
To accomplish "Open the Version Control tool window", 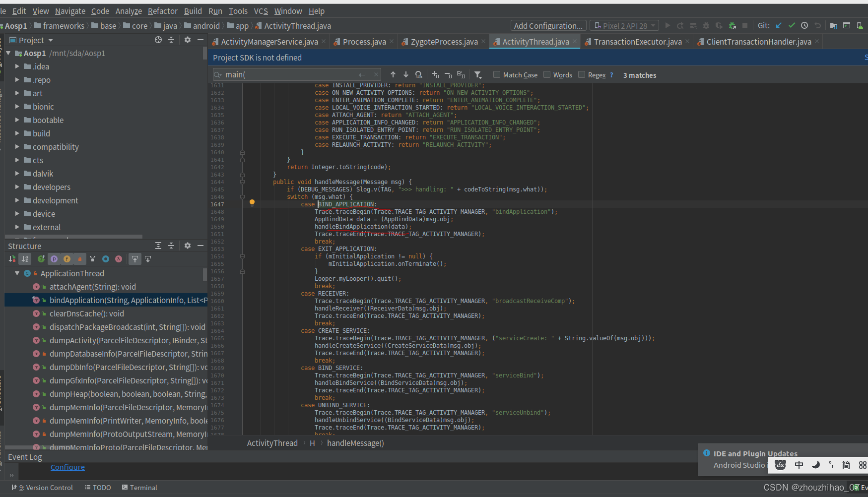I will (x=42, y=488).
